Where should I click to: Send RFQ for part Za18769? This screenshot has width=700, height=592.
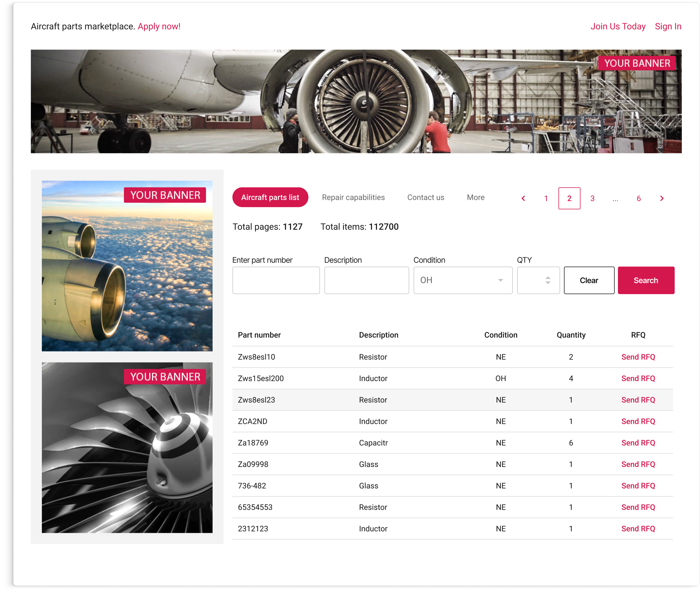638,443
